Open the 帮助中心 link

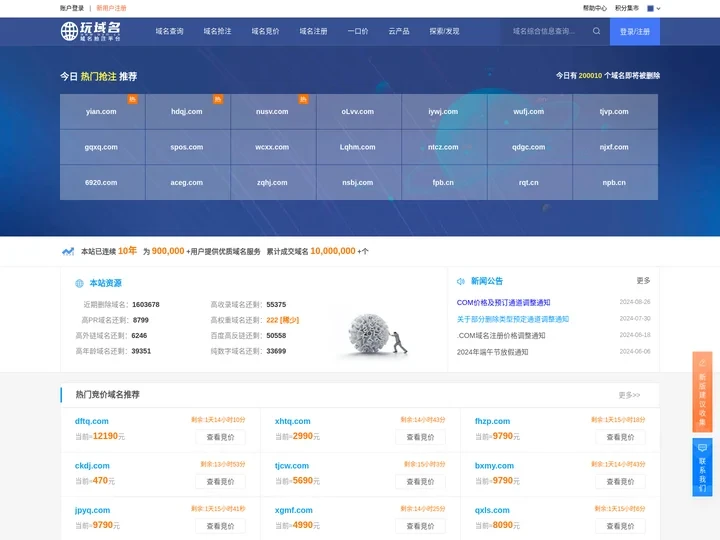click(595, 8)
